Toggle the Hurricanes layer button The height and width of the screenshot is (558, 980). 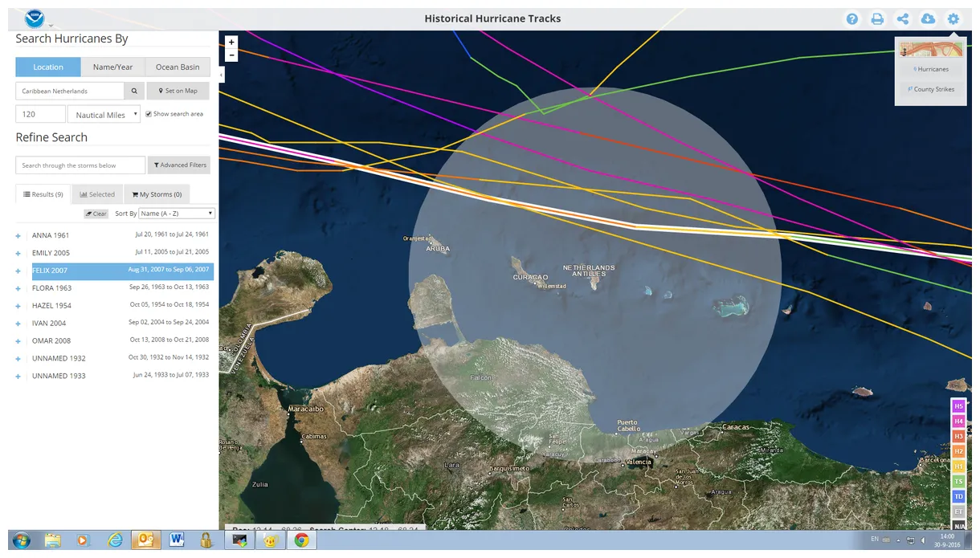point(931,69)
